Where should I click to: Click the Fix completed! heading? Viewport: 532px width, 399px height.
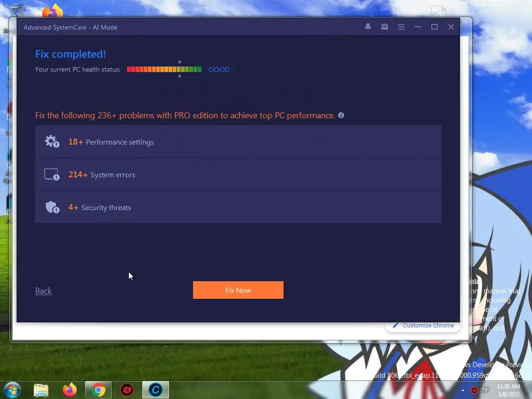pyautogui.click(x=71, y=54)
